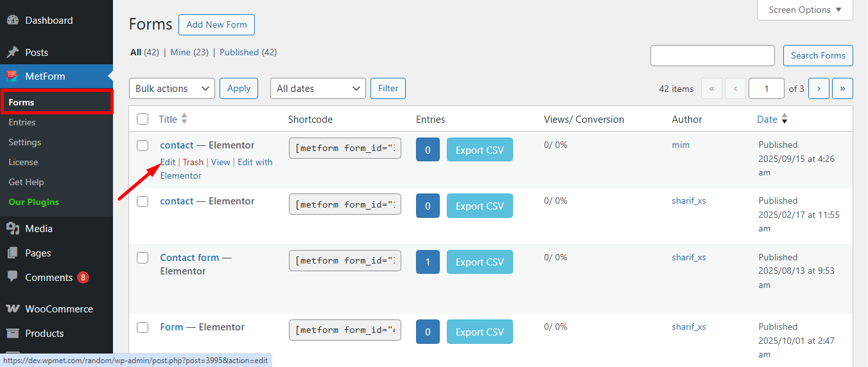
Task: Go to next page of forms
Action: pos(819,89)
